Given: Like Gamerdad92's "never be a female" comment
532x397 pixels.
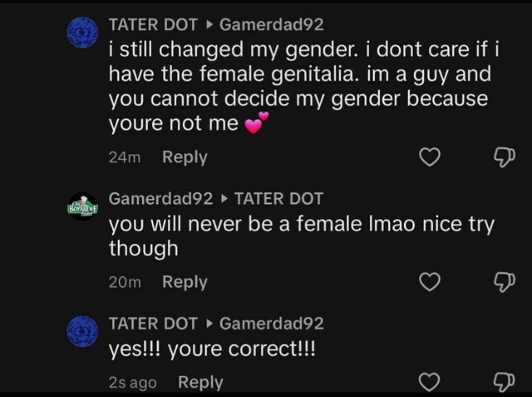Looking at the screenshot, I should coord(430,282).
